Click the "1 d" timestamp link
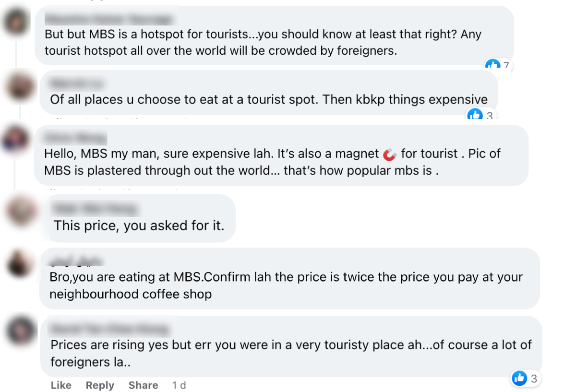Screen dimensions: 576x392 pyautogui.click(x=179, y=385)
